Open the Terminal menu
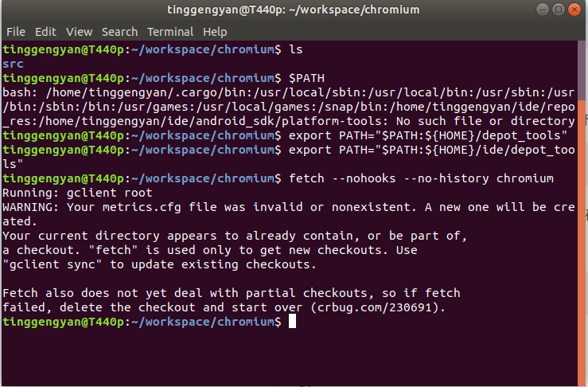Image resolution: width=588 pixels, height=387 pixels. (x=170, y=32)
